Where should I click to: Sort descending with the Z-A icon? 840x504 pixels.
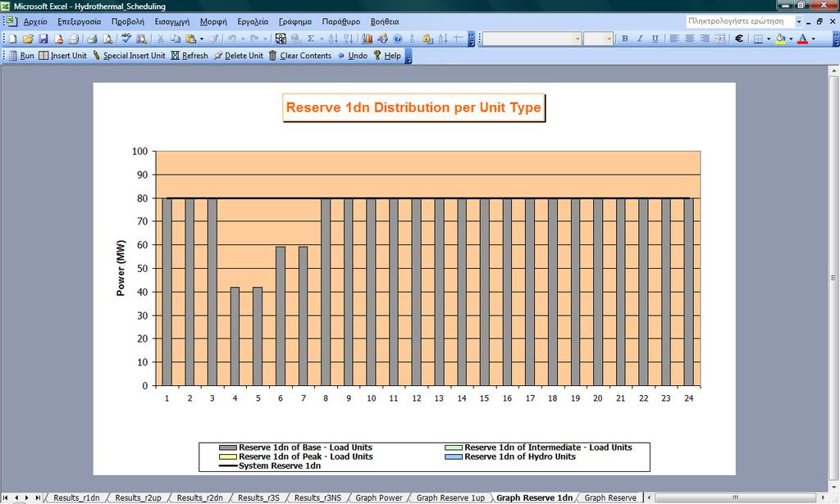click(348, 39)
